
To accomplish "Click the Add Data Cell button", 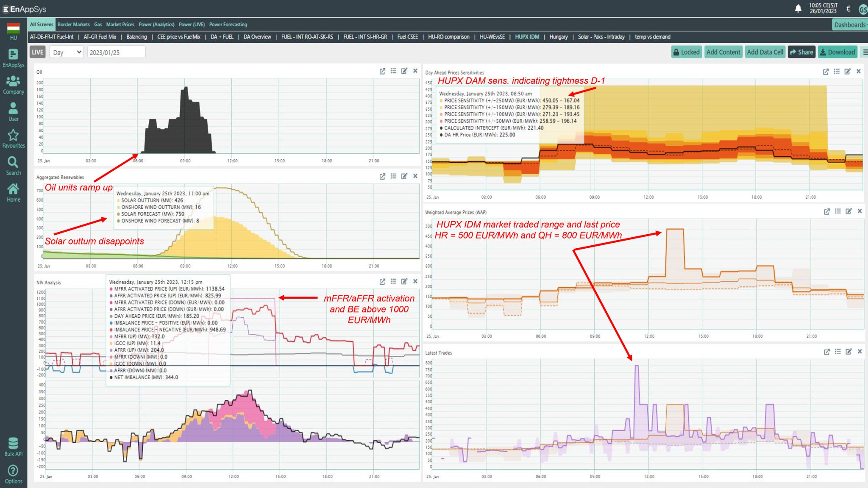I will pyautogui.click(x=765, y=52).
